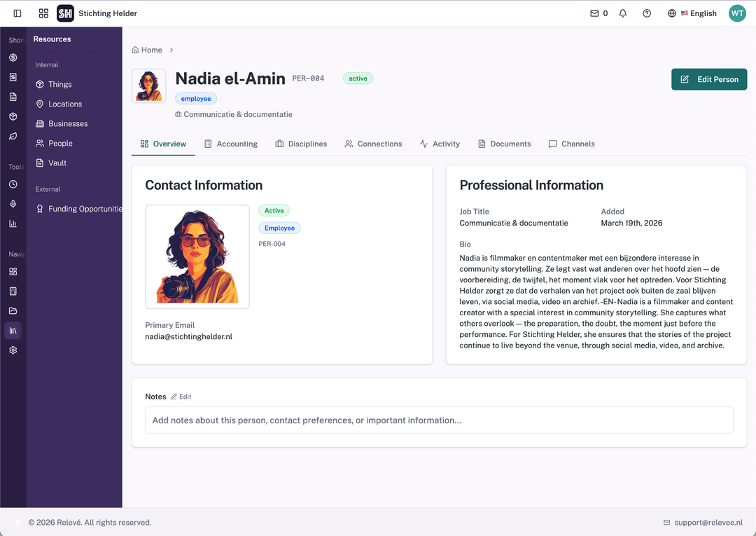Open the help question mark icon

pos(646,13)
